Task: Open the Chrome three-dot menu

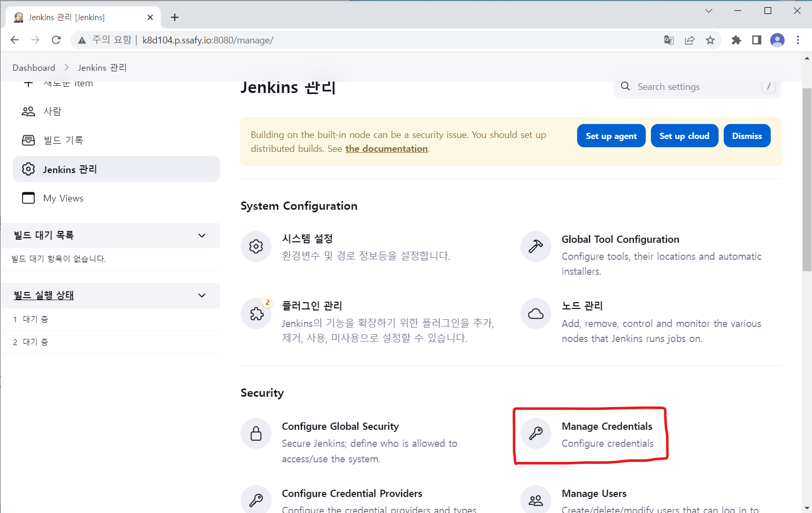Action: [x=798, y=40]
